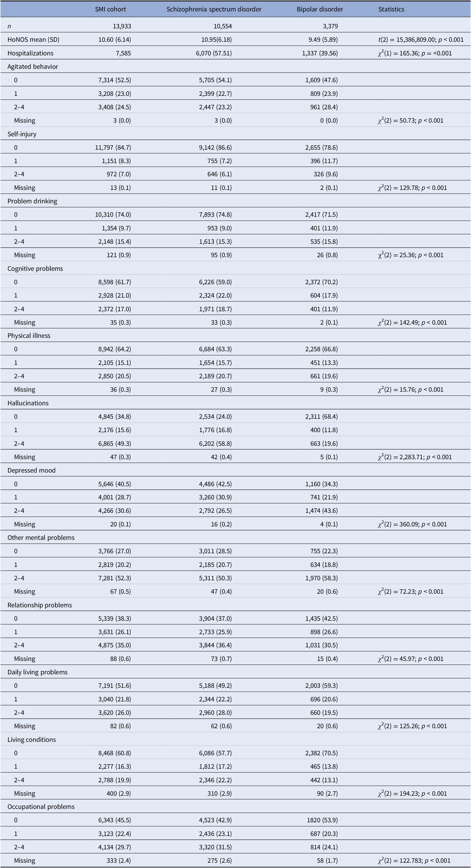The height and width of the screenshot is (868, 471).
Task: Click the 'Physical illness' section heading
Action: pyautogui.click(x=29, y=336)
